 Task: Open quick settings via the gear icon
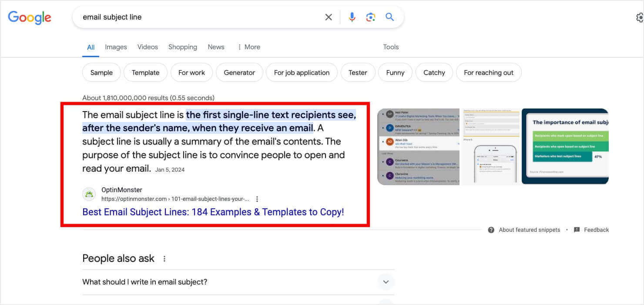pyautogui.click(x=639, y=17)
